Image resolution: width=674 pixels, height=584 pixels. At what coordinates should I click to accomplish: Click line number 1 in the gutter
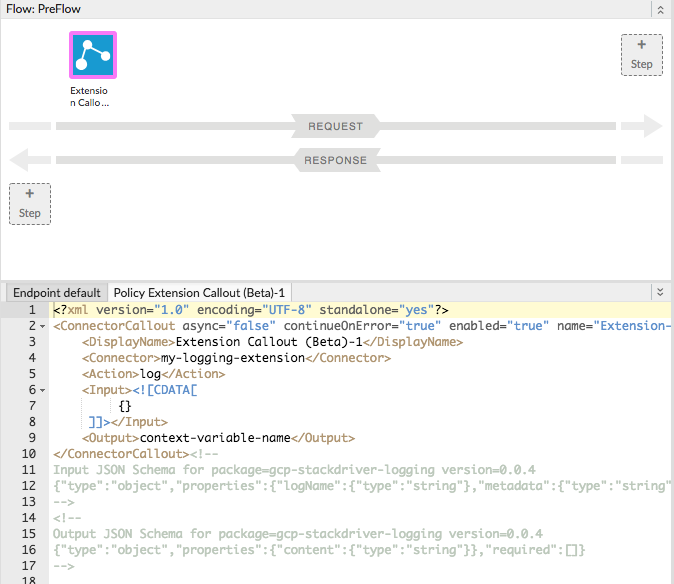pos(32,310)
